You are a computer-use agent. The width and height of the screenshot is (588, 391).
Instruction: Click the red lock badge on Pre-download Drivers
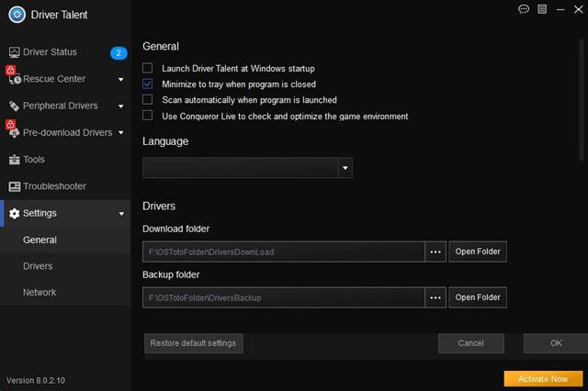click(10, 124)
